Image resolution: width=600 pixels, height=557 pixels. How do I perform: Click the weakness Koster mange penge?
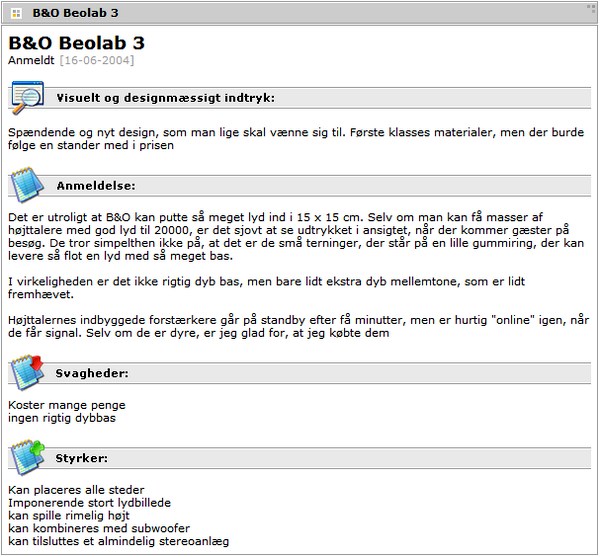[67, 405]
